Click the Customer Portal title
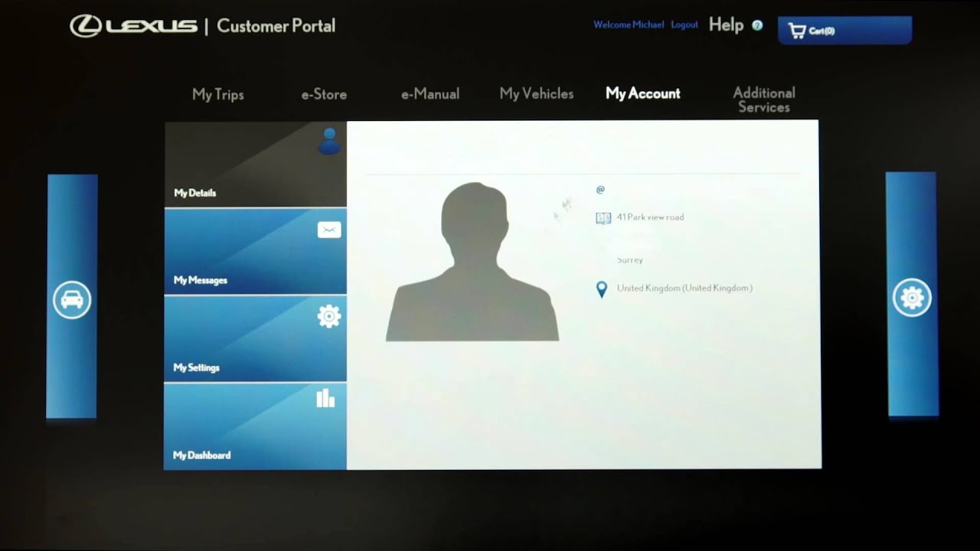The height and width of the screenshot is (551, 980). pyautogui.click(x=276, y=26)
